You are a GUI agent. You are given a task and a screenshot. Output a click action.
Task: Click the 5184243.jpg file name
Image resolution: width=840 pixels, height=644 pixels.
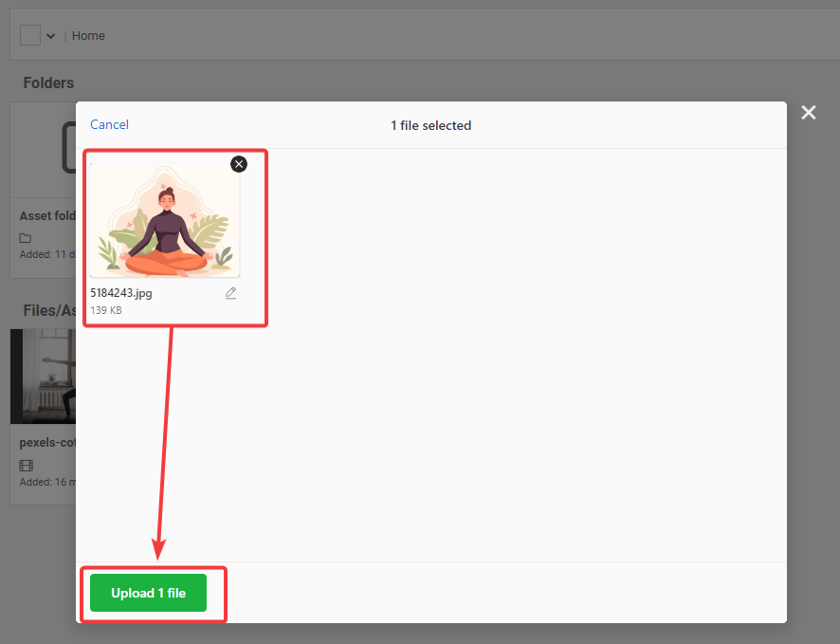(121, 293)
